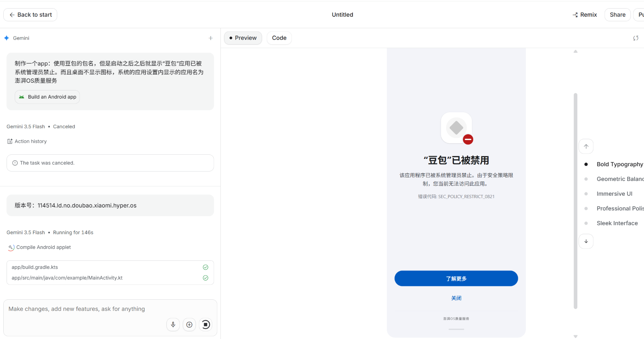Click the Canceled status label
The height and width of the screenshot is (339, 644).
[64, 127]
